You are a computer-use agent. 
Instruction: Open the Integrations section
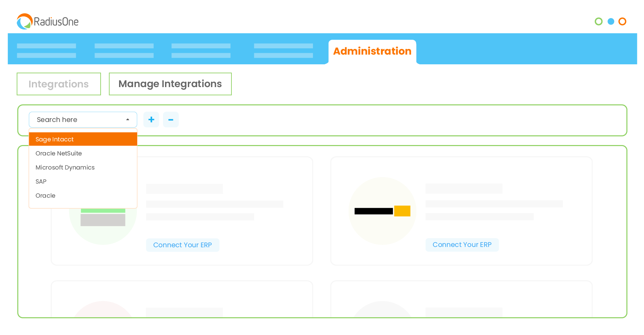click(59, 84)
